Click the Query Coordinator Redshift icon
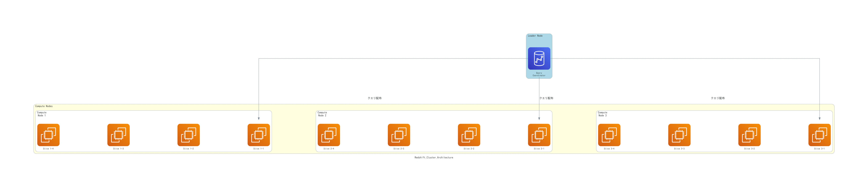This screenshot has width=868, height=192. coord(539,58)
